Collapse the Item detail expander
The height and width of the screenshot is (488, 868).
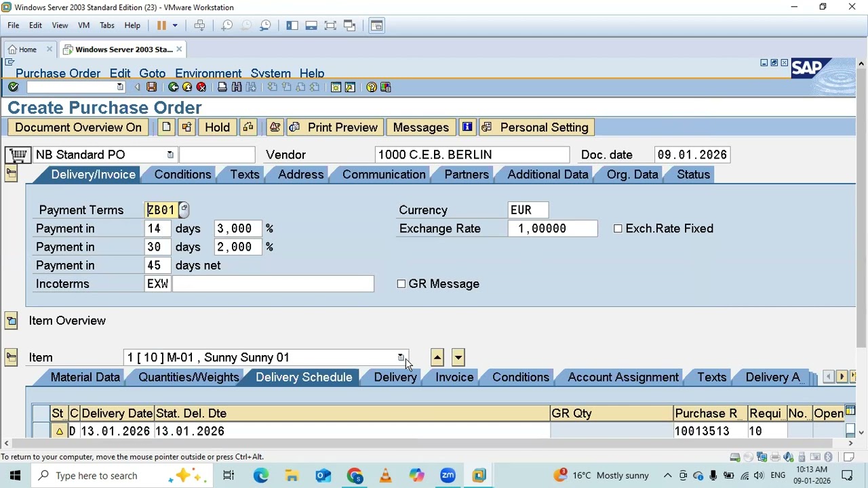[11, 357]
